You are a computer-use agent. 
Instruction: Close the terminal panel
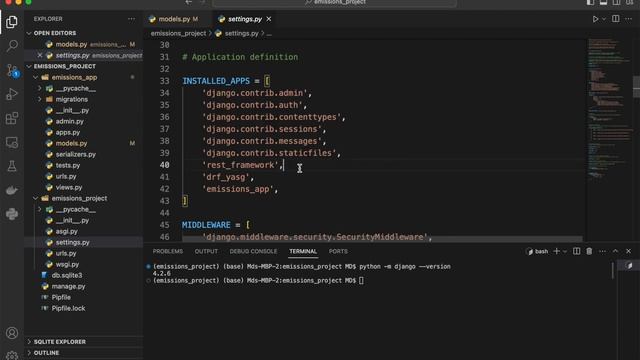pos(628,251)
